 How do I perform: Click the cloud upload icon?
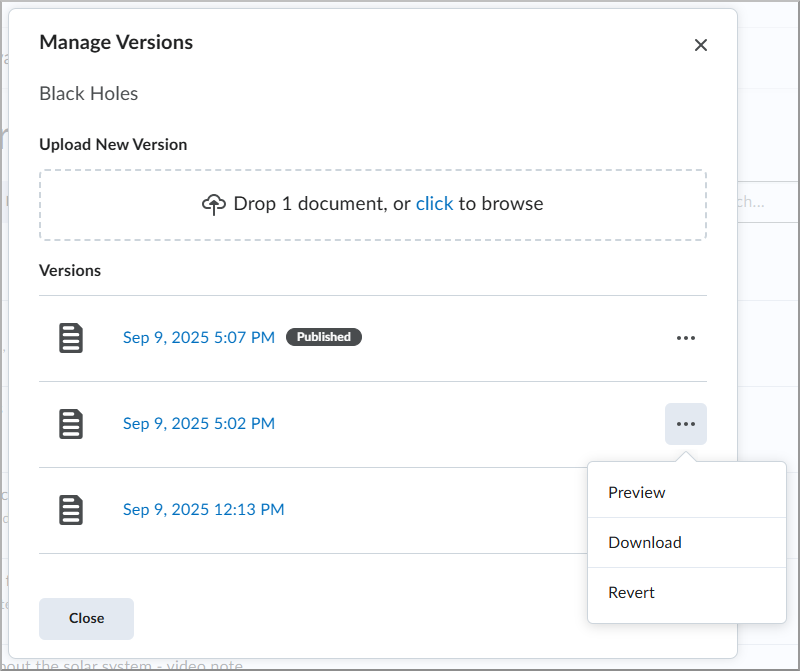[213, 204]
